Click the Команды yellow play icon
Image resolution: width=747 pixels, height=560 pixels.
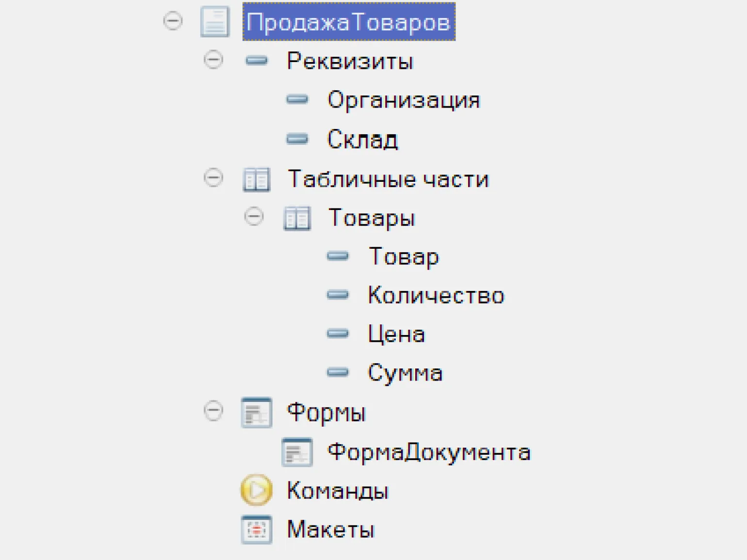257,490
